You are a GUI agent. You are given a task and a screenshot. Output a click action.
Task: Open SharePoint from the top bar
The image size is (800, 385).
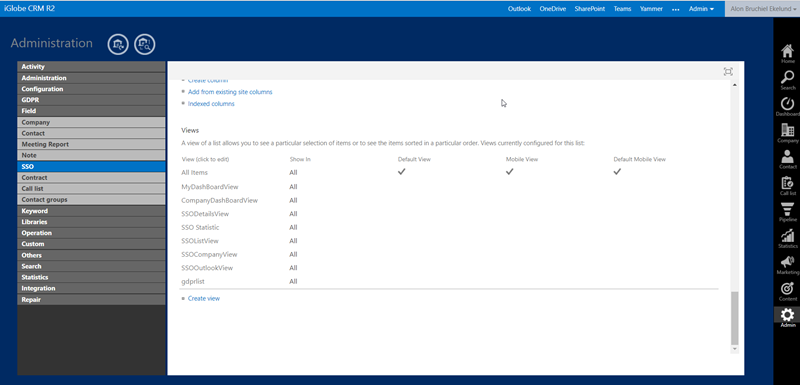pyautogui.click(x=589, y=9)
